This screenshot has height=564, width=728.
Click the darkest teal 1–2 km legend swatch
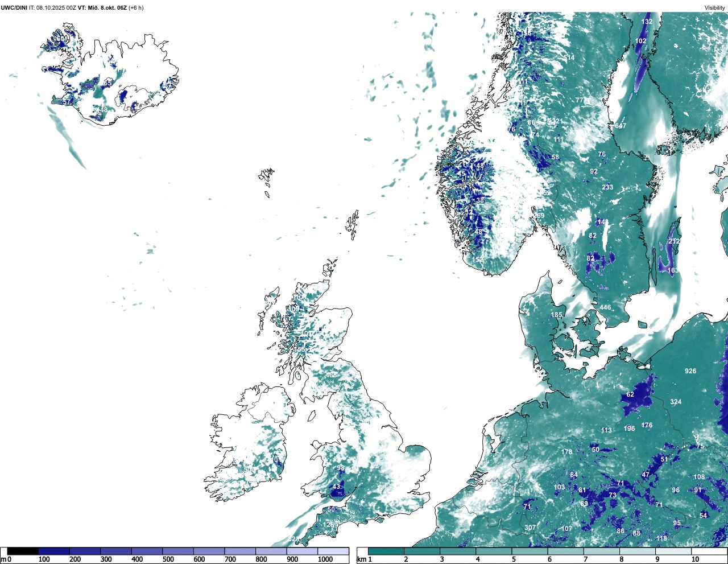coord(386,551)
